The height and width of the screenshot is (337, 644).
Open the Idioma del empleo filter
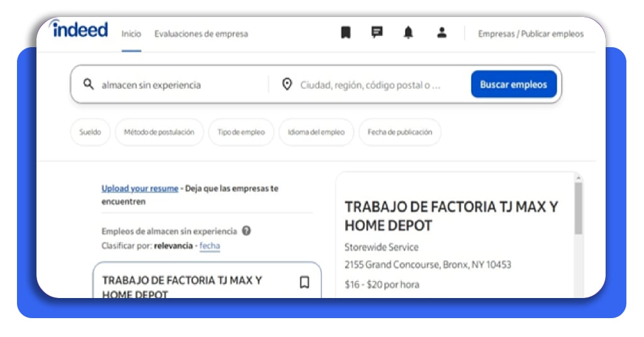tap(316, 132)
